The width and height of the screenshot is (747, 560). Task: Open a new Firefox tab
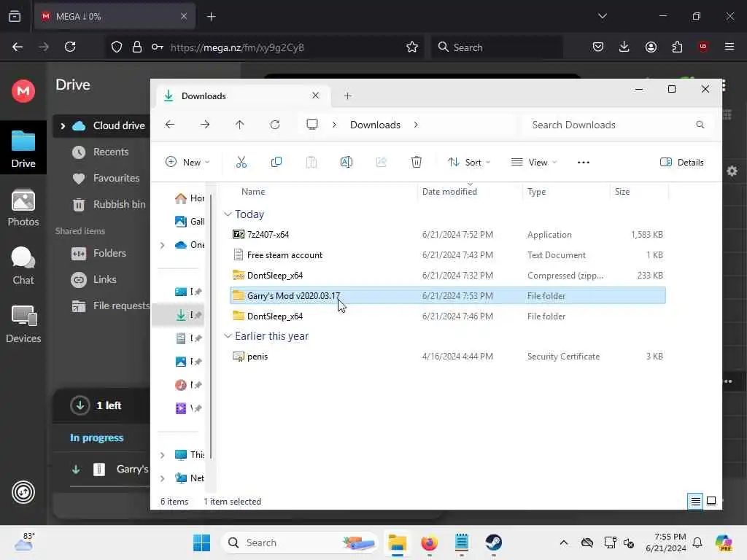coord(212,17)
